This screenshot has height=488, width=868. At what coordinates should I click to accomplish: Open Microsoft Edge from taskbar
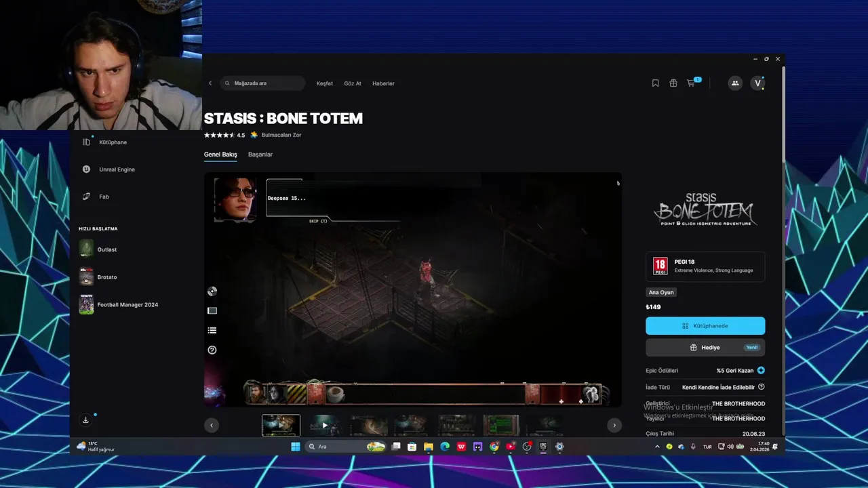tap(445, 447)
